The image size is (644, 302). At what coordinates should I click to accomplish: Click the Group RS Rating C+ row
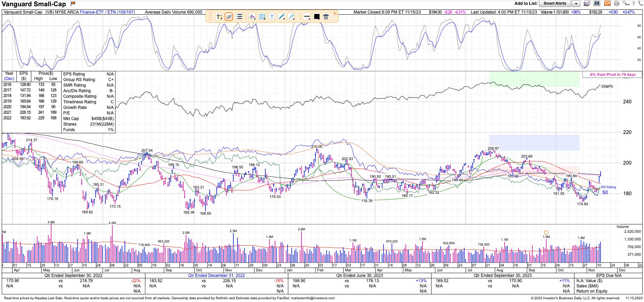(x=88, y=79)
